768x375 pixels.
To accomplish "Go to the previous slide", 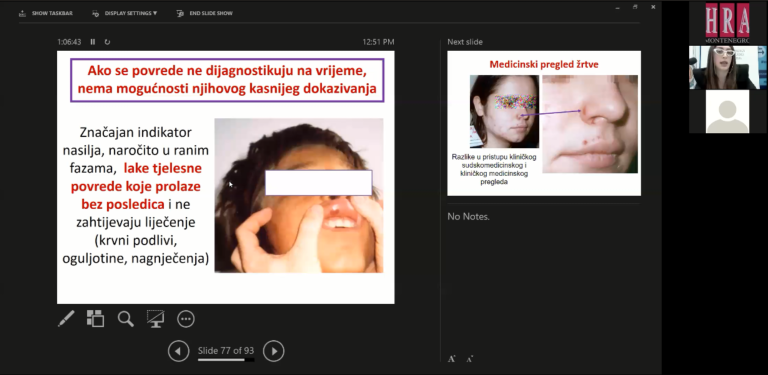I will click(178, 351).
